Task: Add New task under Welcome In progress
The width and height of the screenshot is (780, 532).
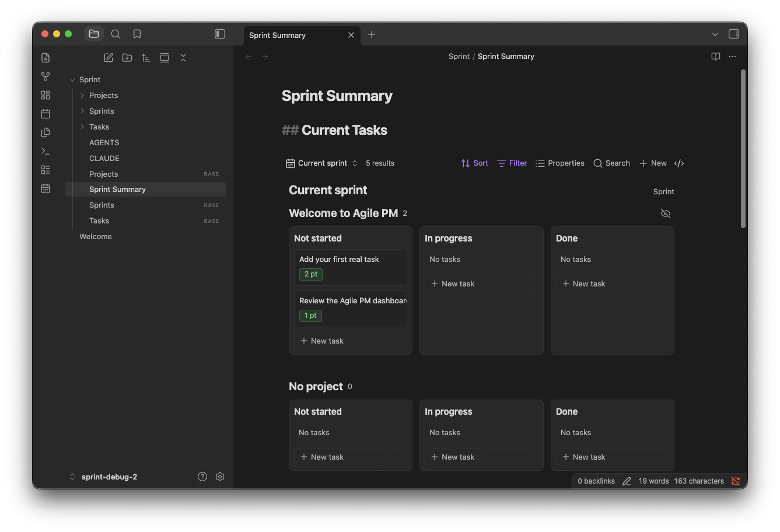Action: (481, 283)
